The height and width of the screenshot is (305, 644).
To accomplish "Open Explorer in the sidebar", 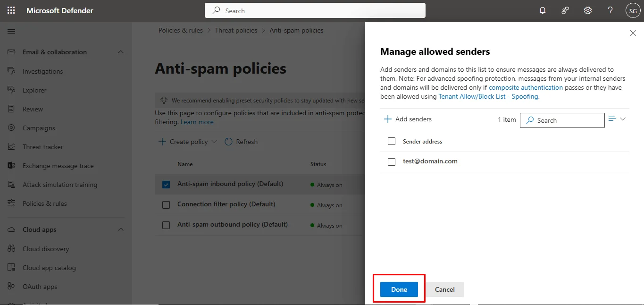I will [x=34, y=90].
